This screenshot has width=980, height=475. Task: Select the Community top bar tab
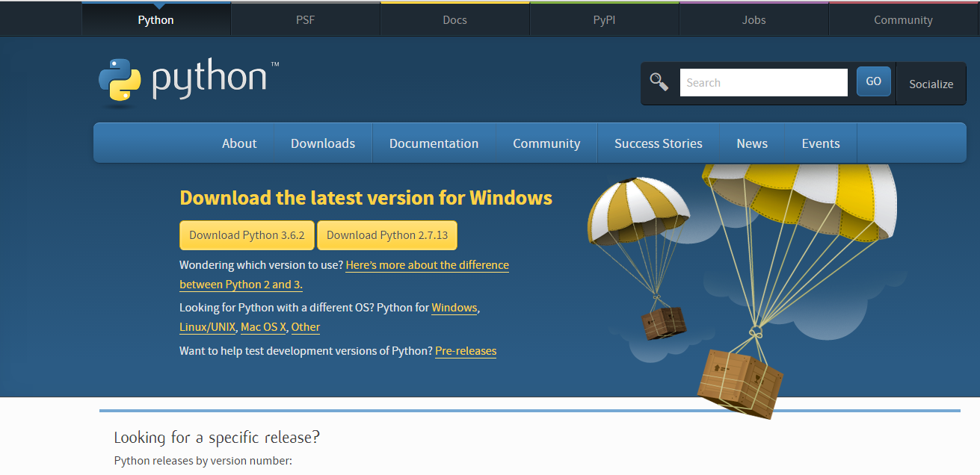(903, 20)
